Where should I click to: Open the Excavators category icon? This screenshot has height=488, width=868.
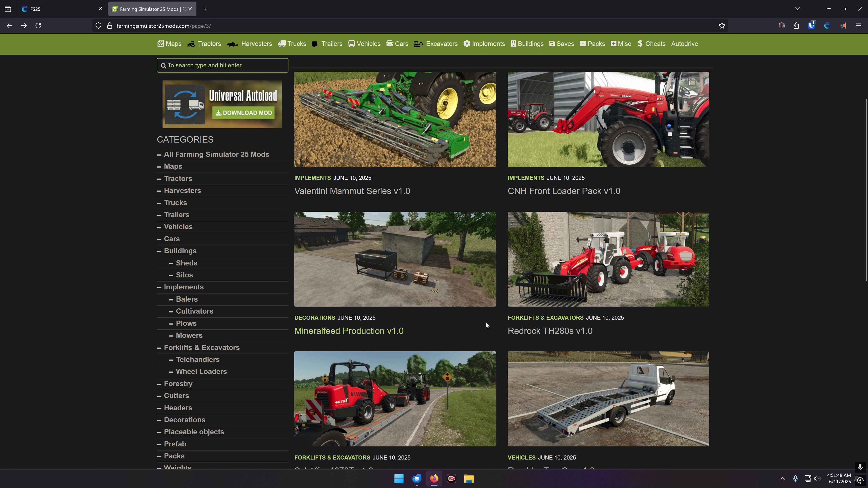tap(418, 44)
